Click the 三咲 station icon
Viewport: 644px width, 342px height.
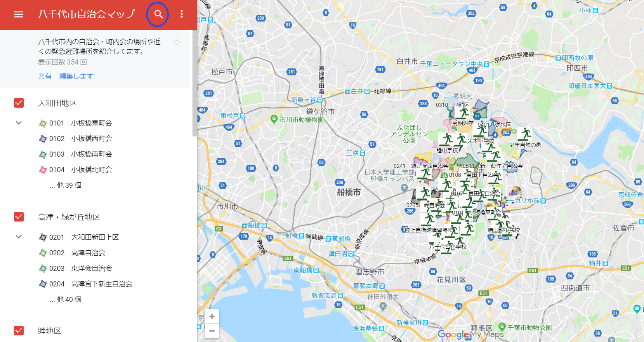362,153
